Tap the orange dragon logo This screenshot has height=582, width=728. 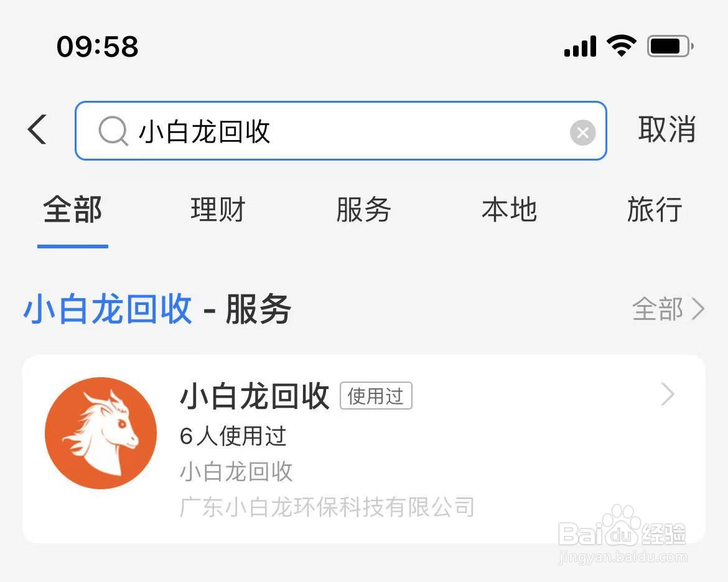101,433
